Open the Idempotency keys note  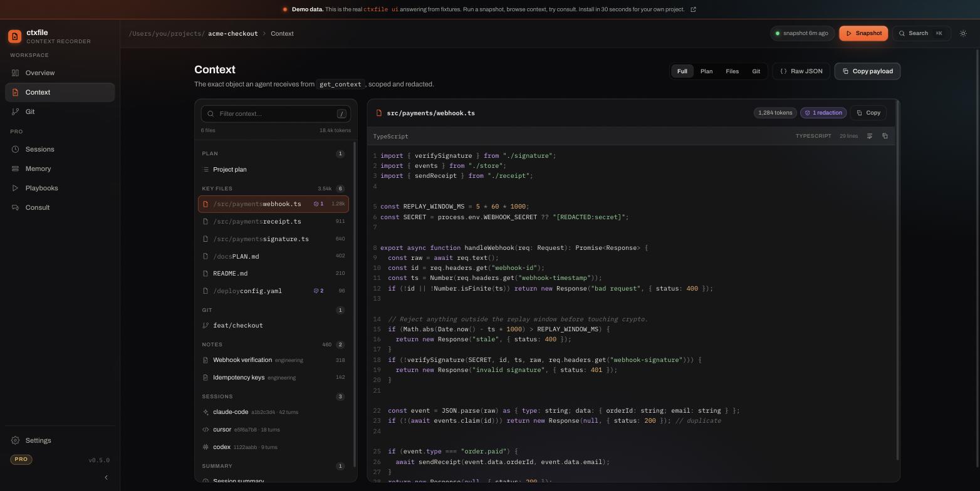tap(273, 378)
